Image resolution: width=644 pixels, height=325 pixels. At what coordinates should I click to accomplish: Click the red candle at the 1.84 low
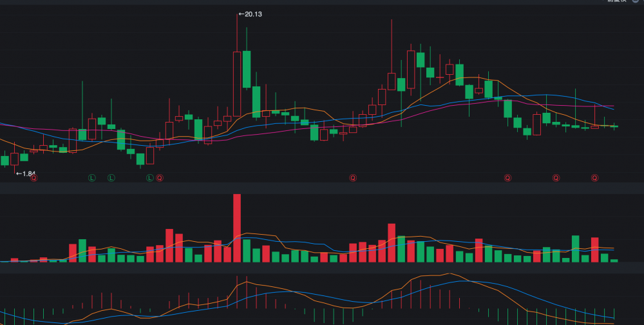pyautogui.click(x=15, y=158)
